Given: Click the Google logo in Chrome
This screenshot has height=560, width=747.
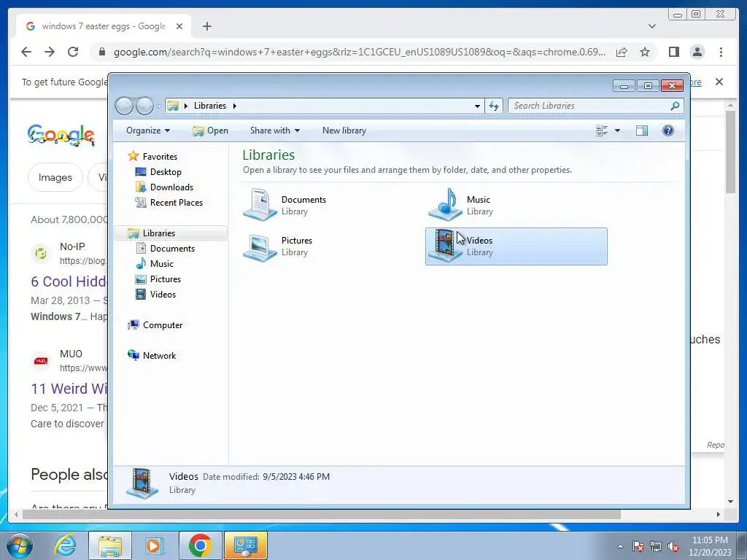Looking at the screenshot, I should (61, 135).
